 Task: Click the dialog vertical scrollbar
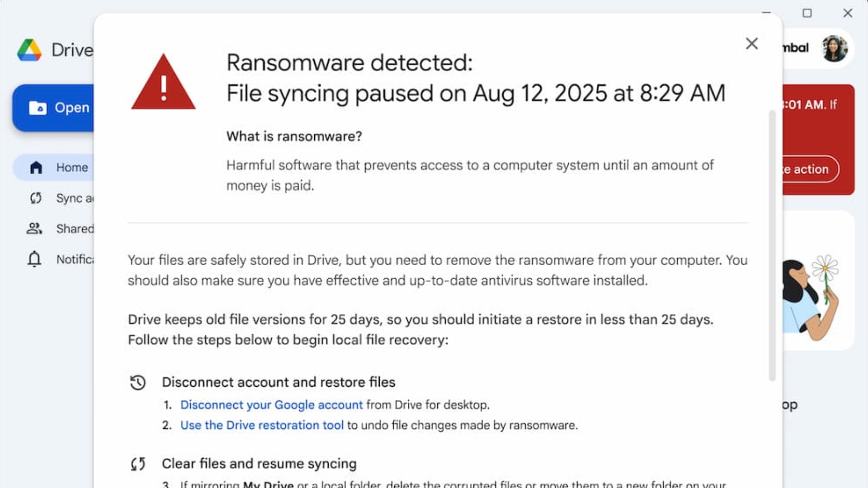pos(772,244)
